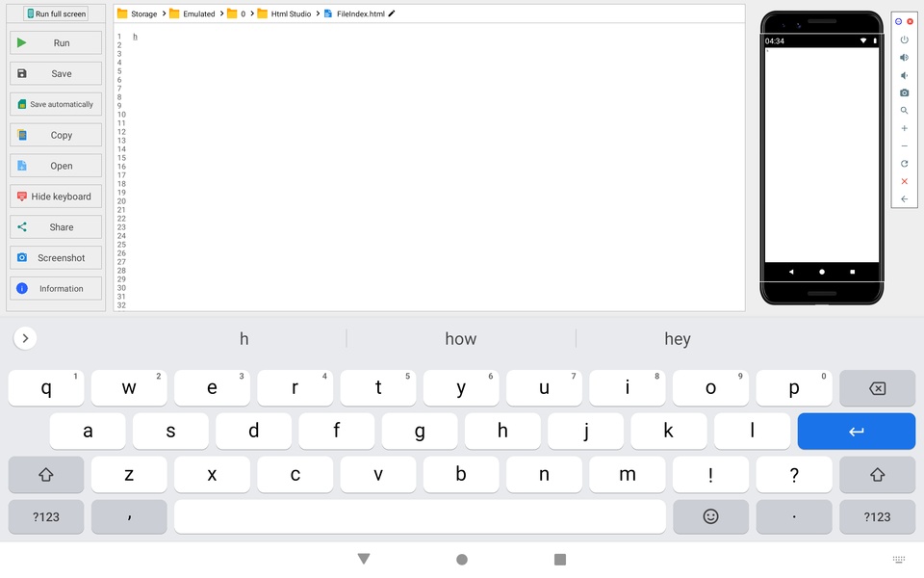Tap the right shift key
Screen dimensions: 924x578
tap(877, 474)
